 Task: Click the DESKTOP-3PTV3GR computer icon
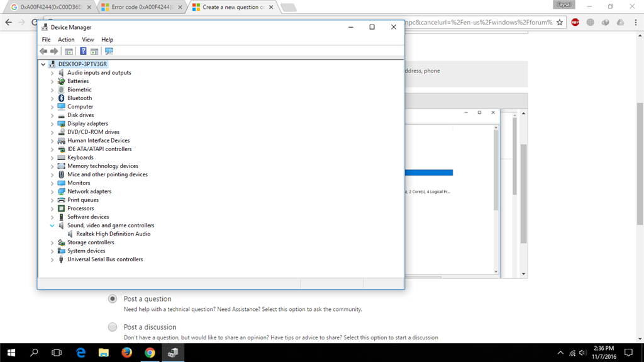[x=52, y=64]
